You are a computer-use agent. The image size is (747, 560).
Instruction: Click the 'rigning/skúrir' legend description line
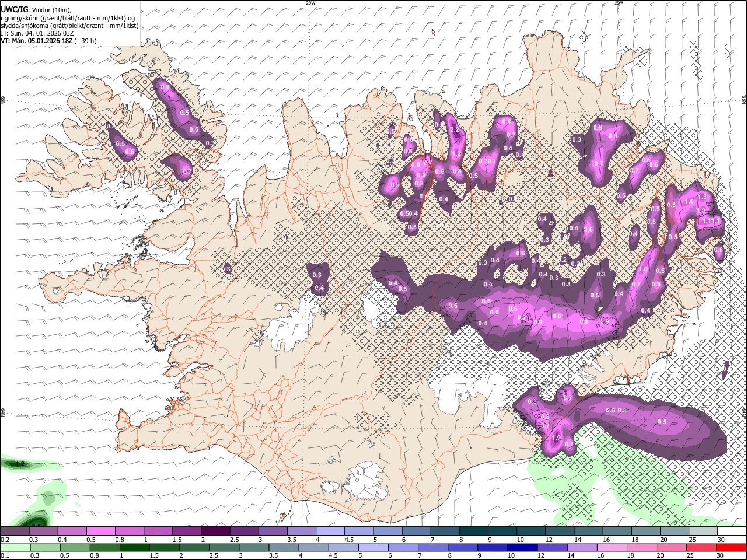(x=68, y=18)
